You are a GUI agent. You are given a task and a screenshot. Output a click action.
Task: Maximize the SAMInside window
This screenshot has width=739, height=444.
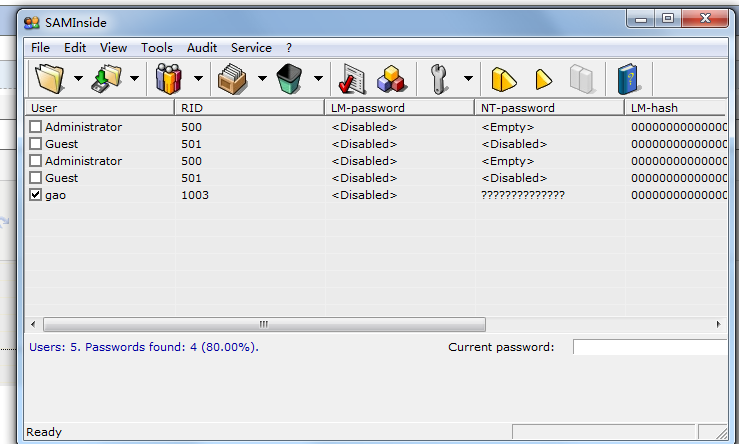click(x=667, y=18)
